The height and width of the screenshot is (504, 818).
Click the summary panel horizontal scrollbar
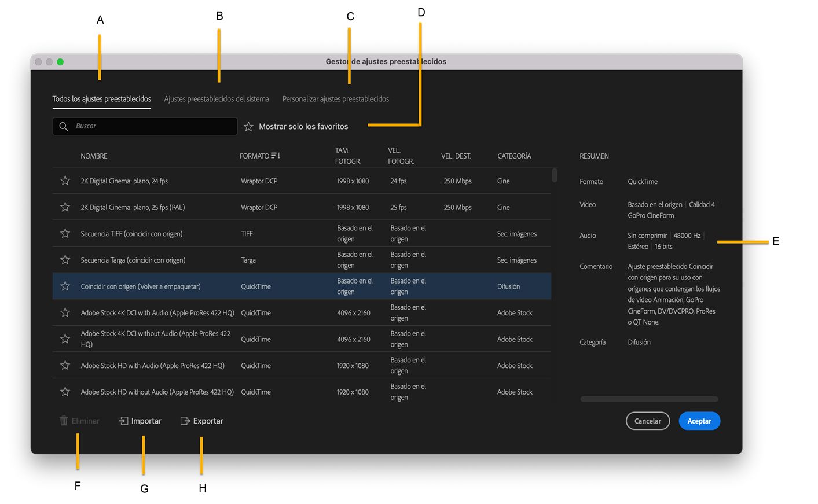tap(649, 399)
